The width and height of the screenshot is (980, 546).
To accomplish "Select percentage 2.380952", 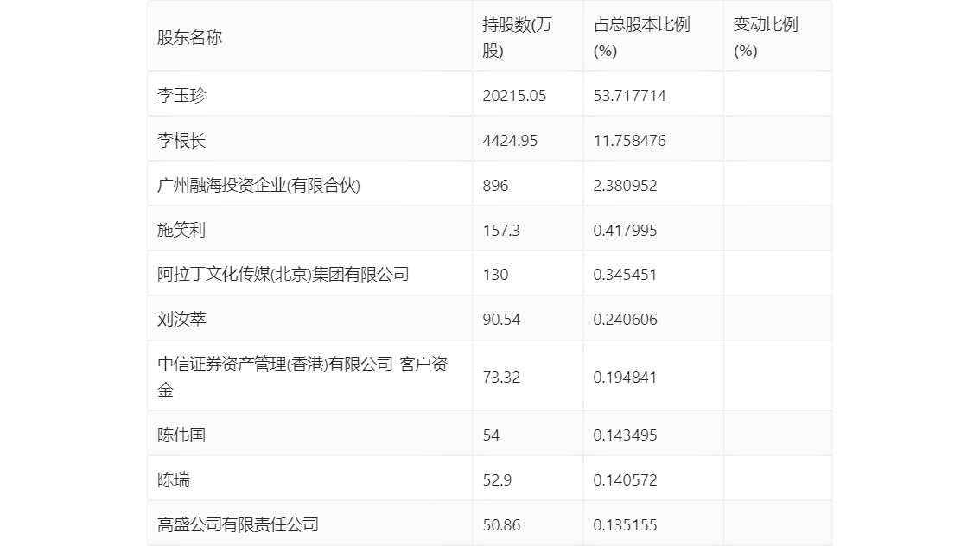I will click(x=625, y=186).
